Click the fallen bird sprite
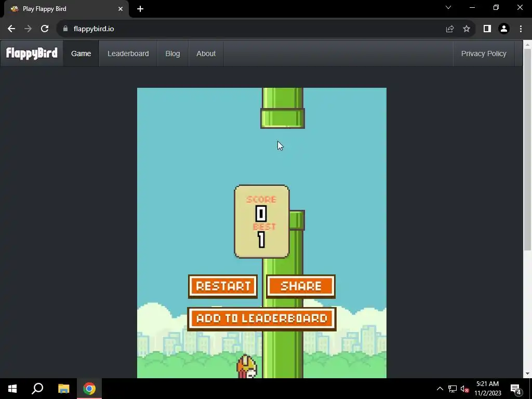Image resolution: width=532 pixels, height=399 pixels. (247, 366)
